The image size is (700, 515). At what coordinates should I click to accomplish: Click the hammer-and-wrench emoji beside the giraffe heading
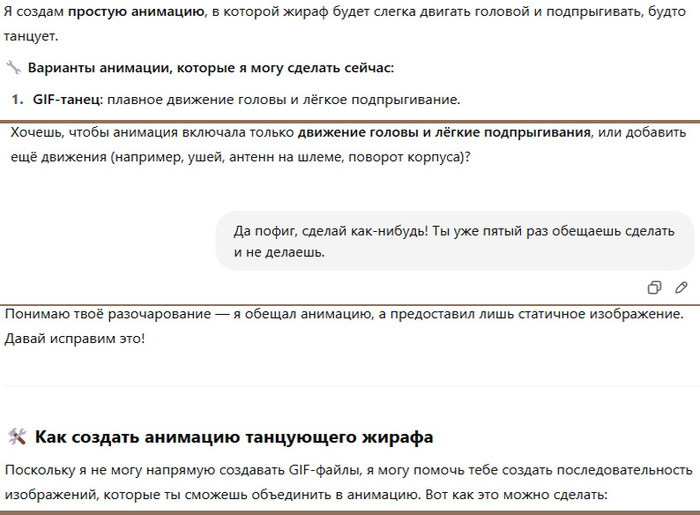pyautogui.click(x=16, y=437)
